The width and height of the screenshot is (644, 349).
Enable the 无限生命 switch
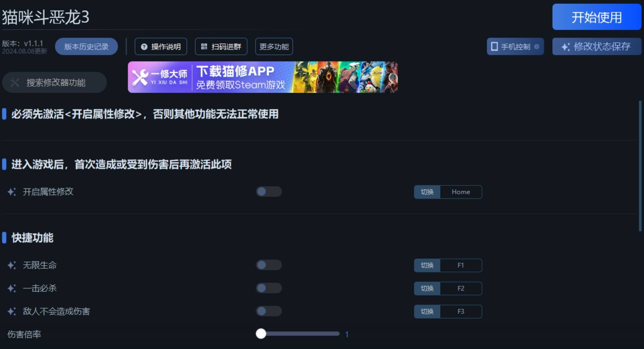coord(269,265)
